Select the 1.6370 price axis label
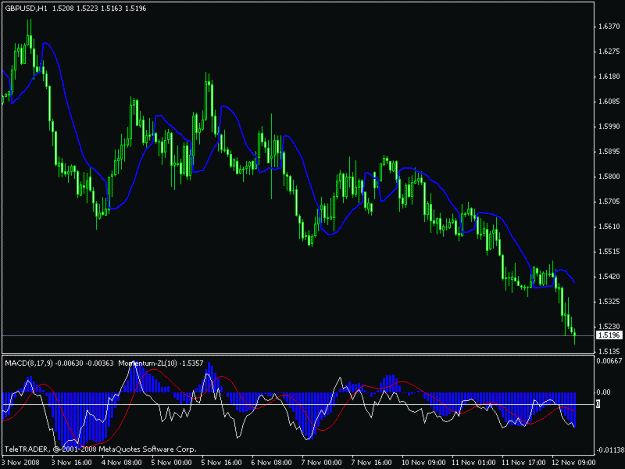Viewport: 625px width, 469px height. click(609, 26)
